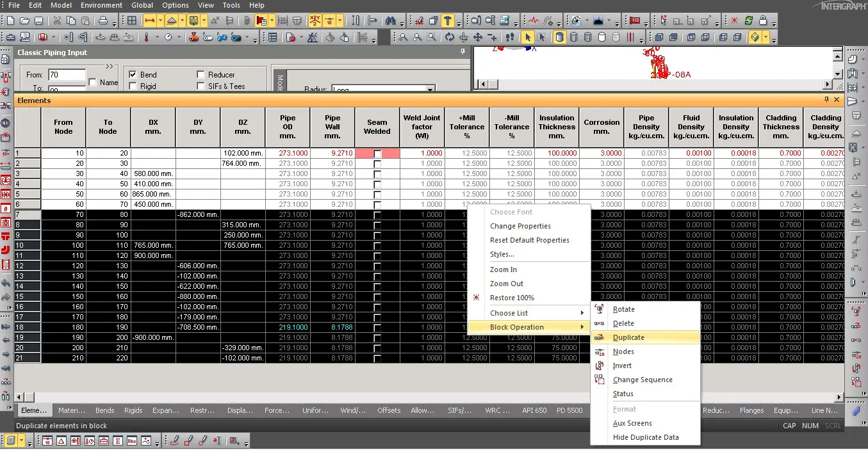Select the arrow selection tool in the view toolbar
The height and width of the screenshot is (450, 868).
click(x=527, y=37)
